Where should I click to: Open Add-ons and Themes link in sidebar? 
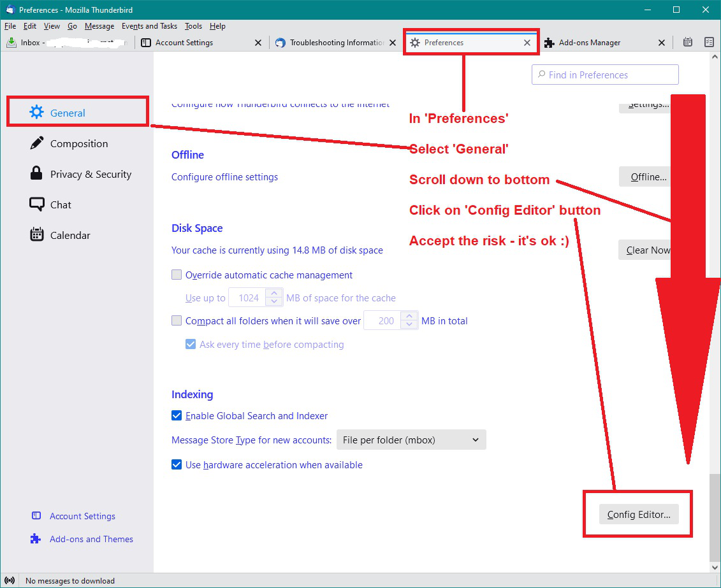tap(91, 539)
